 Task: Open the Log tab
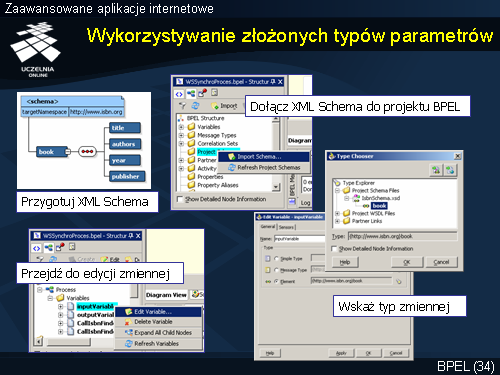[x=305, y=202]
